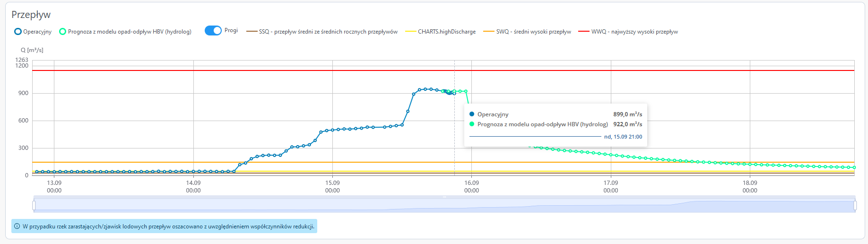Toggle the Progi switch off
The width and height of the screenshot is (868, 244).
tap(213, 31)
